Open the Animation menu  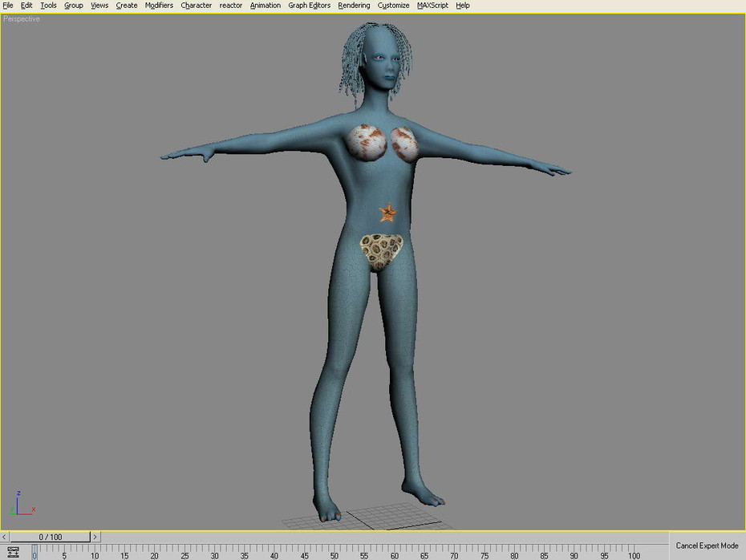[265, 6]
